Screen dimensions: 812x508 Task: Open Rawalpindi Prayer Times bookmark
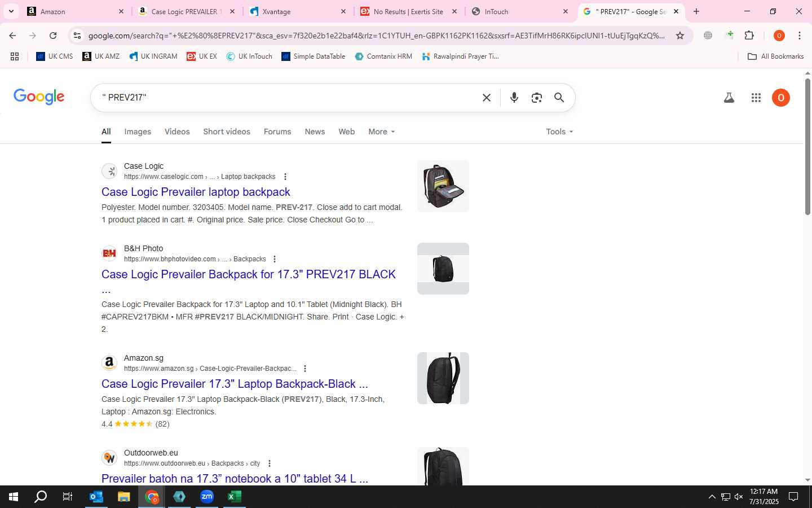point(460,56)
